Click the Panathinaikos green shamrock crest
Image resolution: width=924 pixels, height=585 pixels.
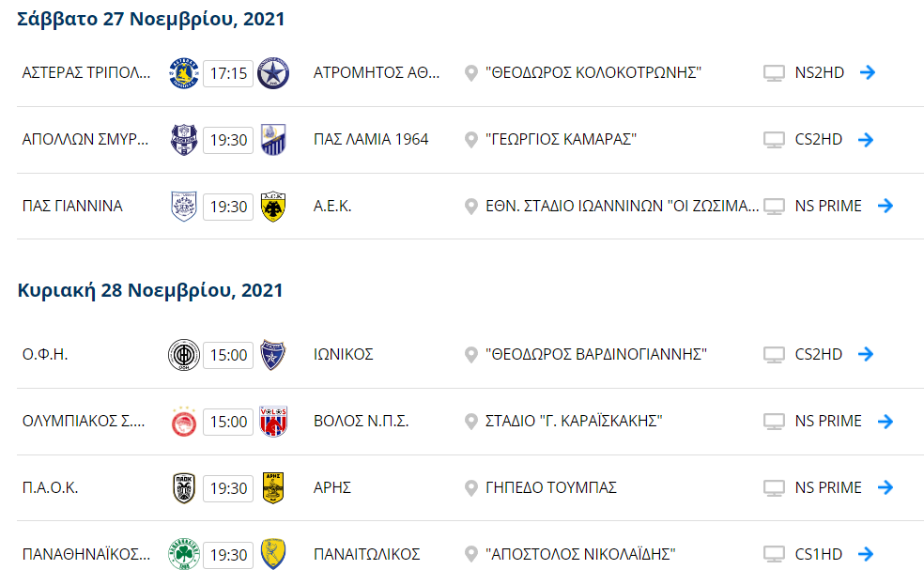pos(182,554)
